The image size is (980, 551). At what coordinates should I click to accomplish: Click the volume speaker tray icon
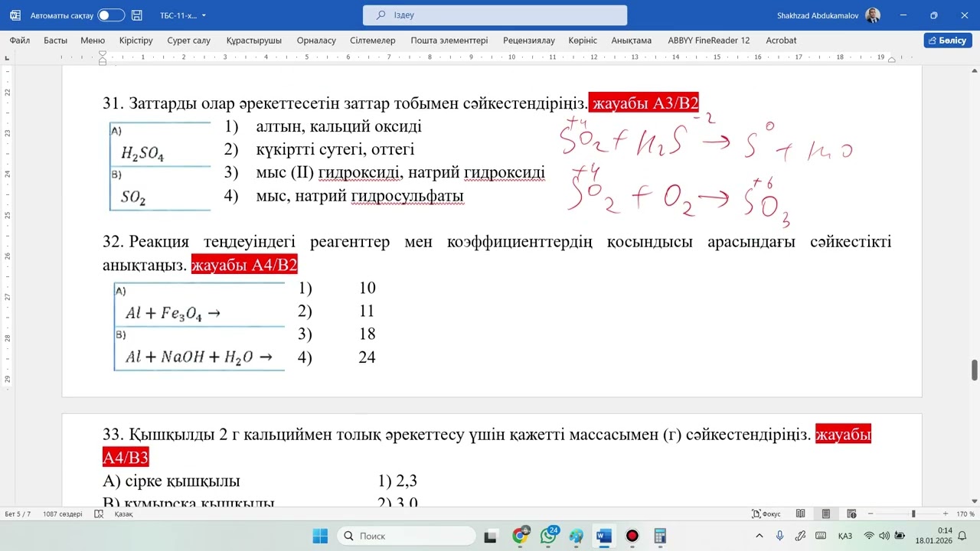click(x=884, y=536)
